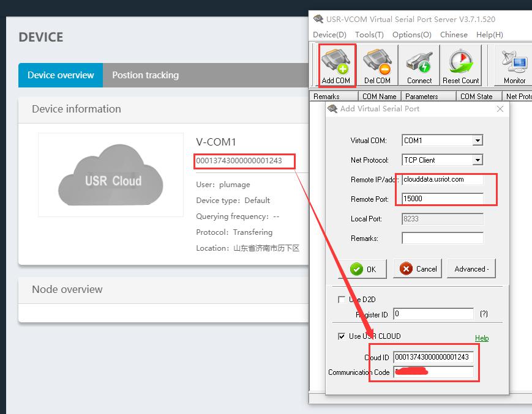
Task: Click the Advanced button
Action: click(471, 269)
